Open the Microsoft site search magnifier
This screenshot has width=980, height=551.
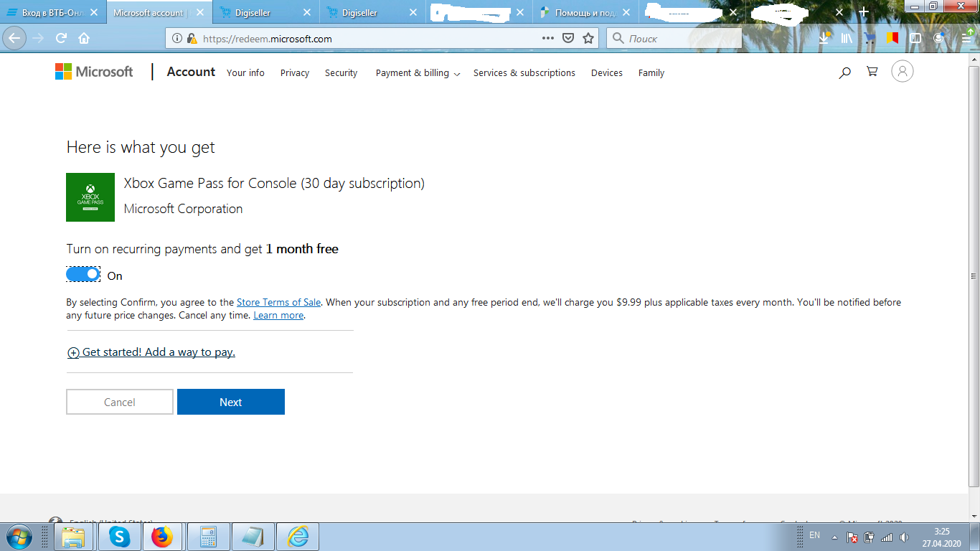tap(845, 72)
